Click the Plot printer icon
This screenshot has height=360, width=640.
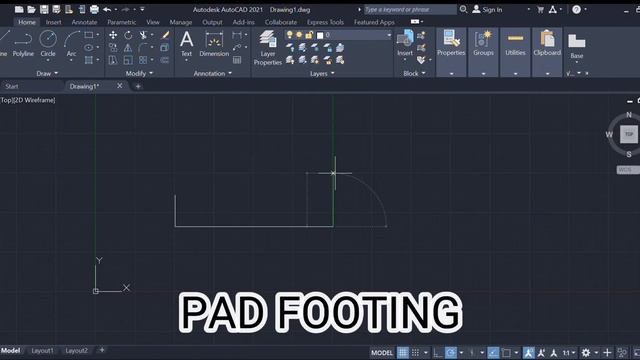(94, 9)
